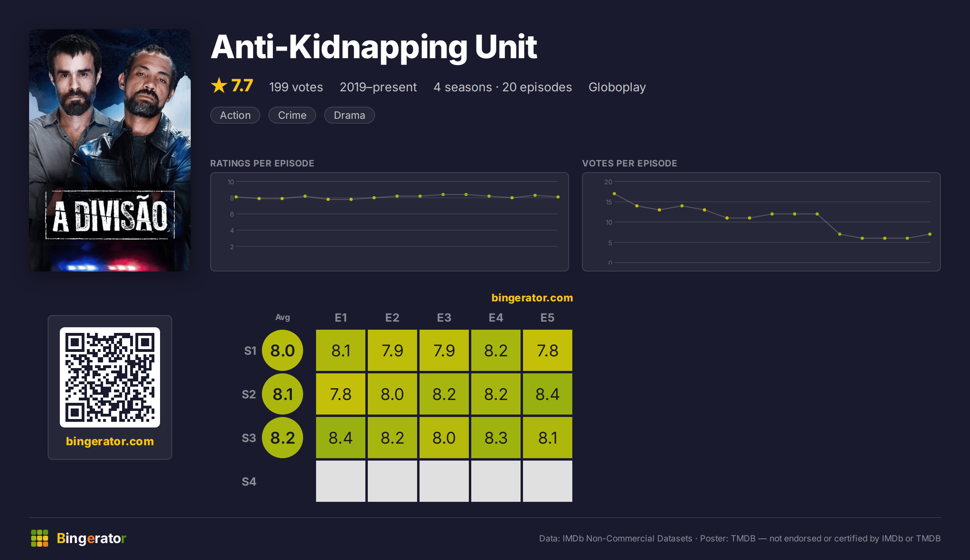Click the S4 row label

click(x=249, y=482)
